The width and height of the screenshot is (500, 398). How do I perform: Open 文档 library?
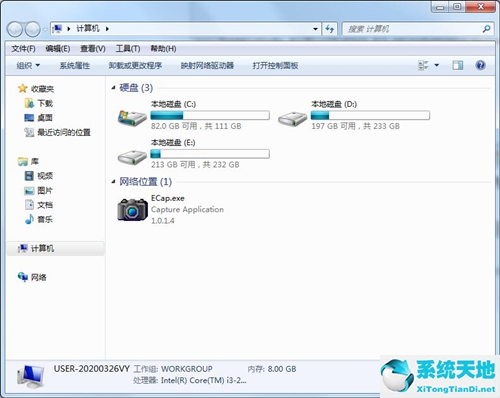(x=45, y=205)
